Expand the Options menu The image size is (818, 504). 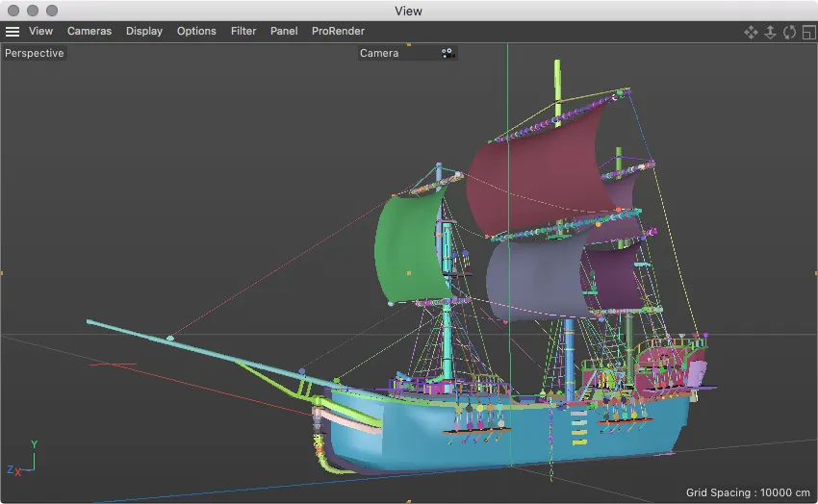(x=196, y=31)
